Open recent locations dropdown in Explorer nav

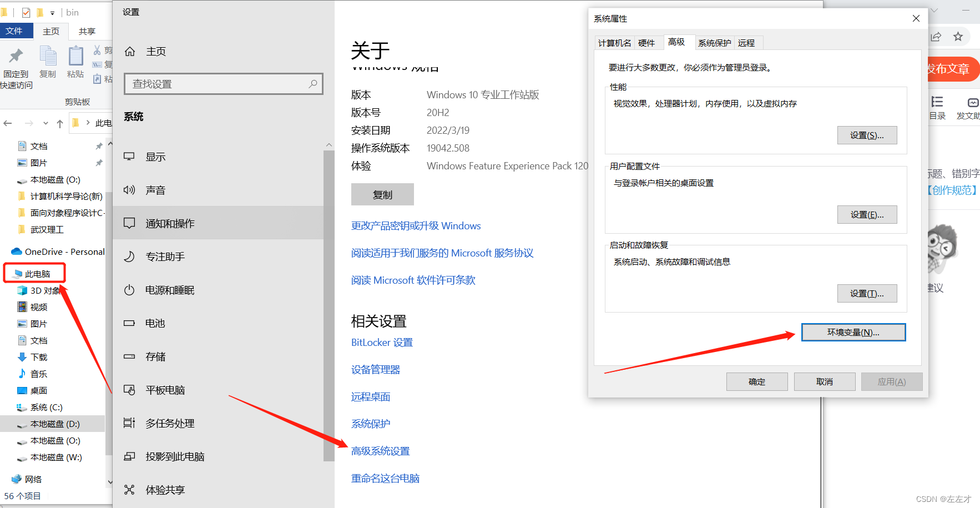[46, 123]
